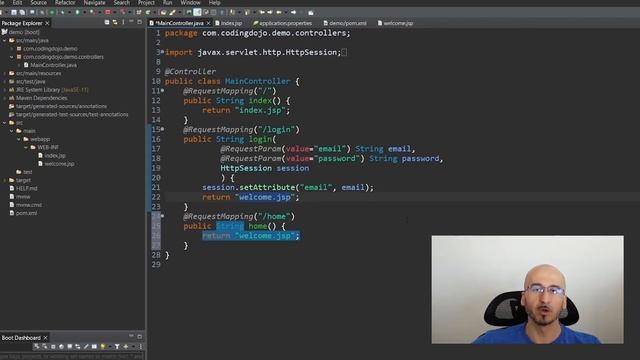Expand the Maven Dependencies node
The image size is (640, 360).
[x=4, y=98]
